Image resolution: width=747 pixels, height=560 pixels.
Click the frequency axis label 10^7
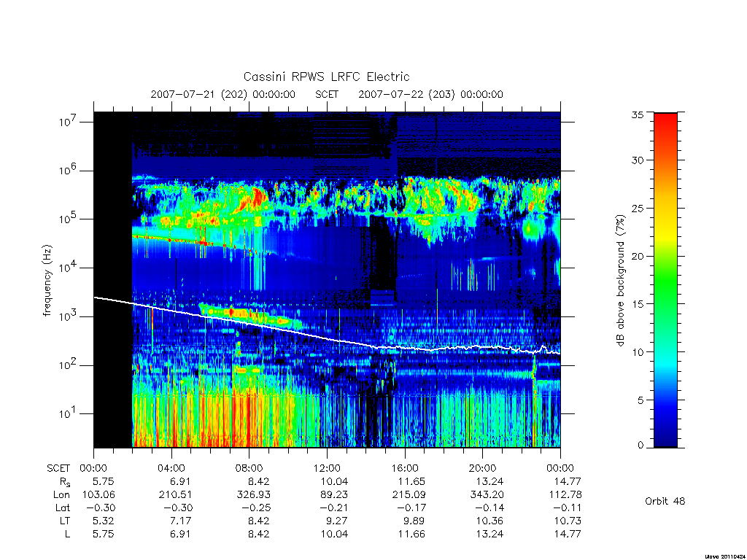coord(69,122)
